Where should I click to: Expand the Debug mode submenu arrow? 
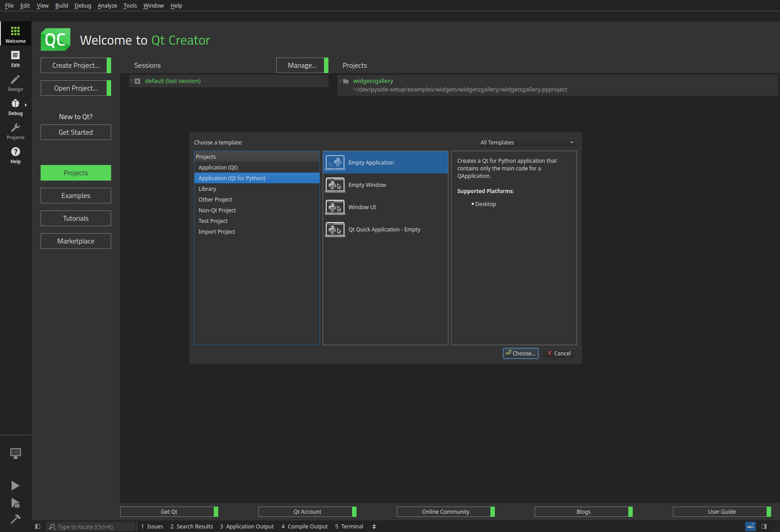tap(26, 105)
